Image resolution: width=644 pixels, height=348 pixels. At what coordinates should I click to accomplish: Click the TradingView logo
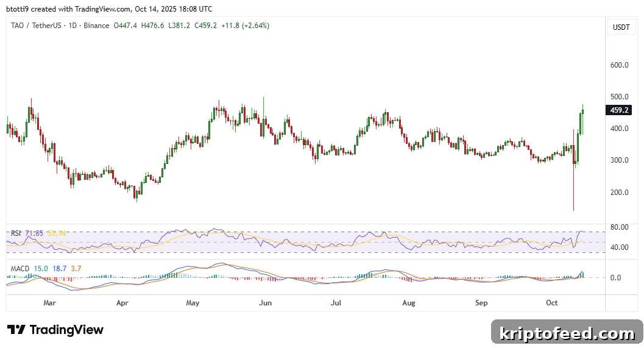click(55, 330)
